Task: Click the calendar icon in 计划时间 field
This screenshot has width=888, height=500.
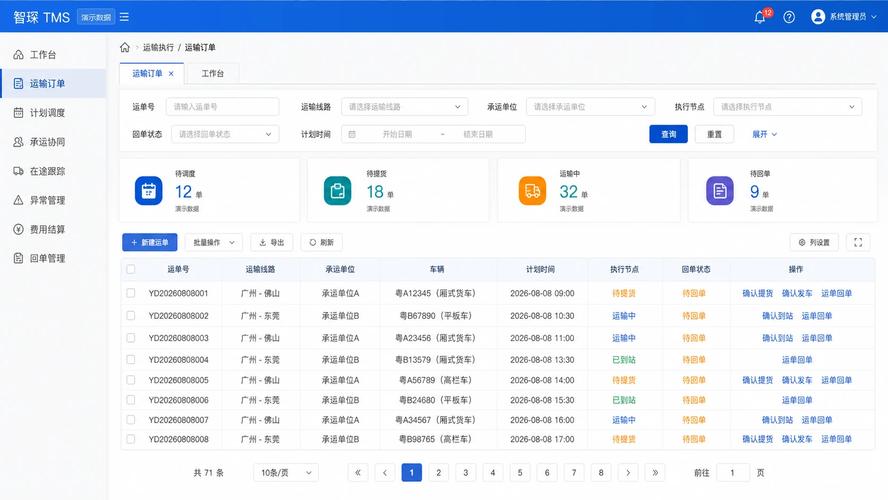Action: pyautogui.click(x=352, y=134)
